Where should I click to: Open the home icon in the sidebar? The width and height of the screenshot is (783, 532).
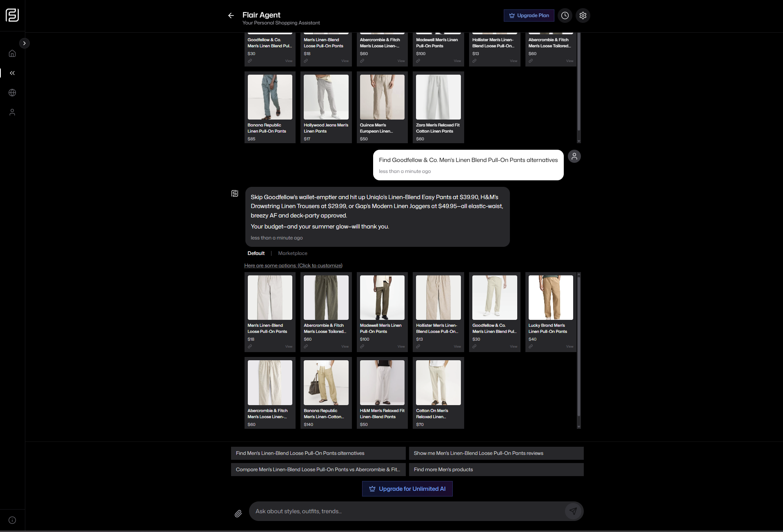point(12,53)
